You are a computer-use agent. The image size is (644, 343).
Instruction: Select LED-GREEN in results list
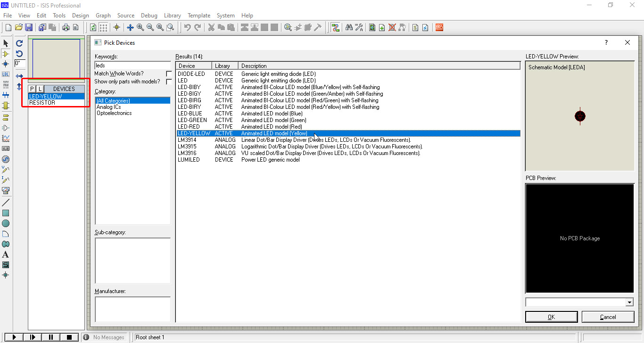point(348,120)
